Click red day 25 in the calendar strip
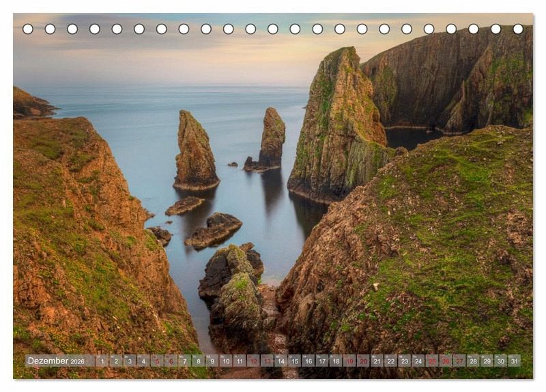The image size is (546, 392). click(x=431, y=361)
